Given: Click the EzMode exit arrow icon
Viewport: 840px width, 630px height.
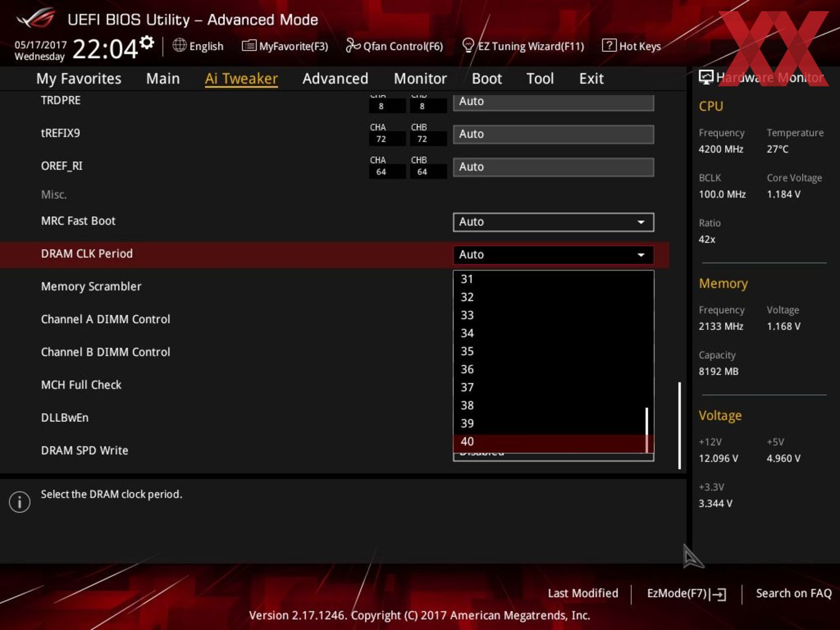Looking at the screenshot, I should 718,594.
